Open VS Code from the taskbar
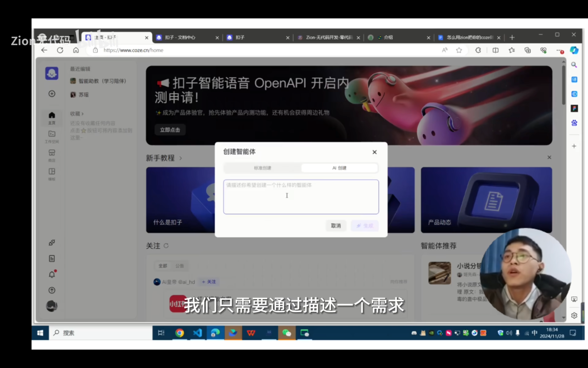The height and width of the screenshot is (368, 588). point(197,333)
